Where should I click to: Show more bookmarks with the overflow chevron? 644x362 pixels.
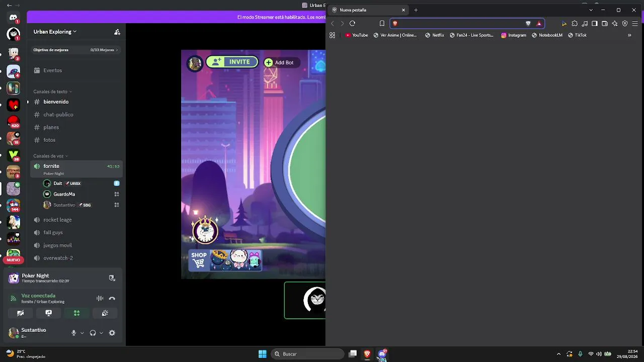point(629,35)
